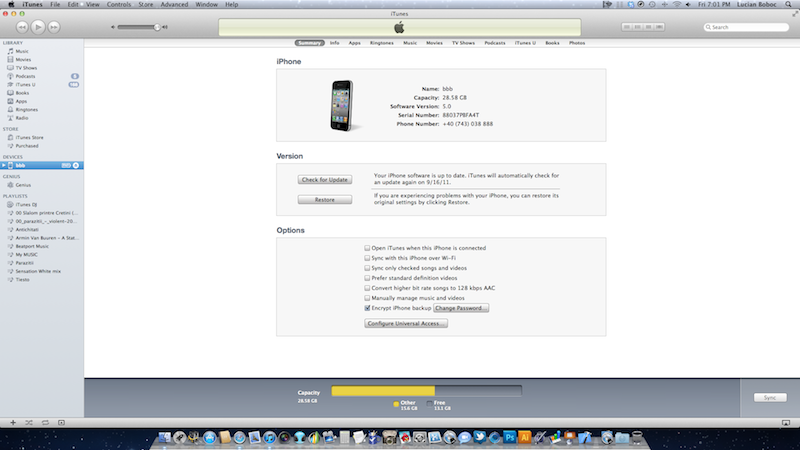Click the add playlist plus button
The height and width of the screenshot is (450, 800).
(13, 422)
